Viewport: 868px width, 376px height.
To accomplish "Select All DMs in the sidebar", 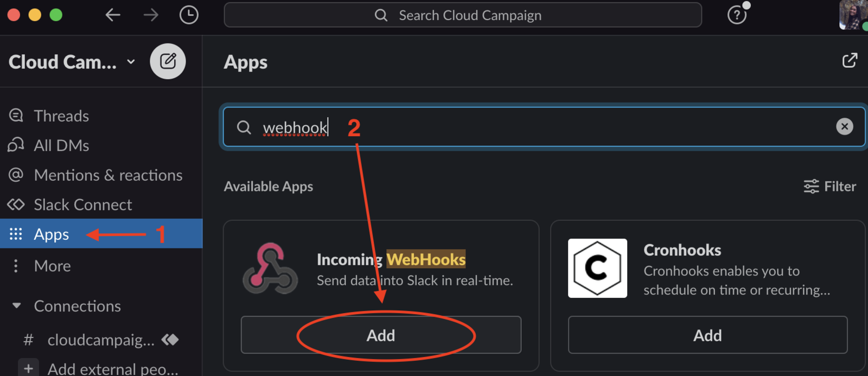I will 61,145.
